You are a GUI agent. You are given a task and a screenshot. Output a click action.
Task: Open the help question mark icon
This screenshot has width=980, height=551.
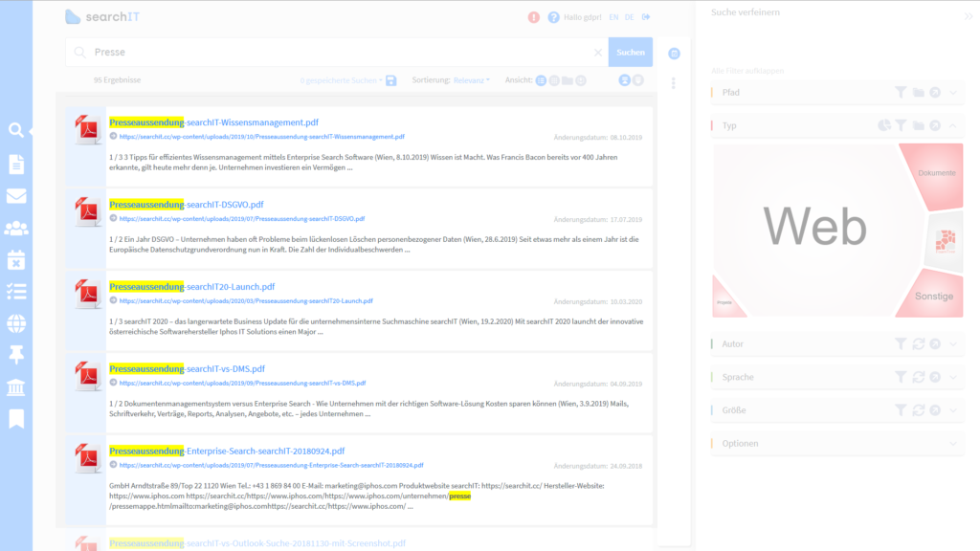(553, 17)
